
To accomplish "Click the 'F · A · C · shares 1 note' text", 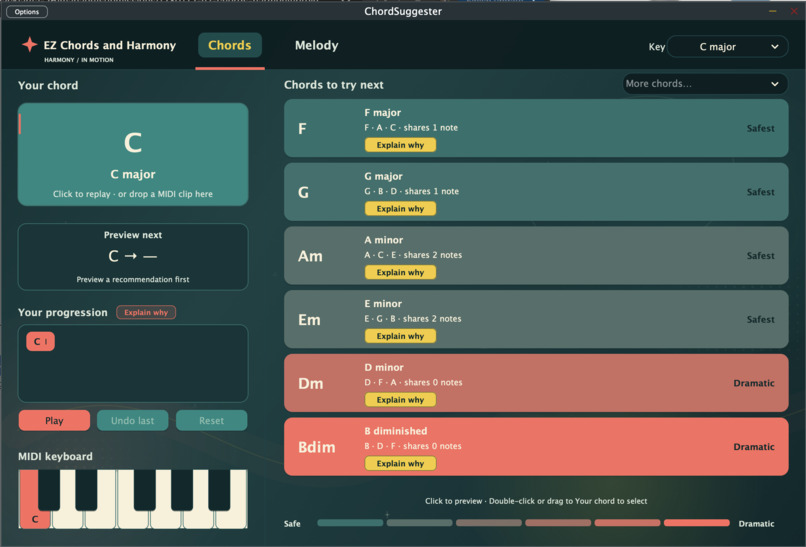I will click(411, 127).
